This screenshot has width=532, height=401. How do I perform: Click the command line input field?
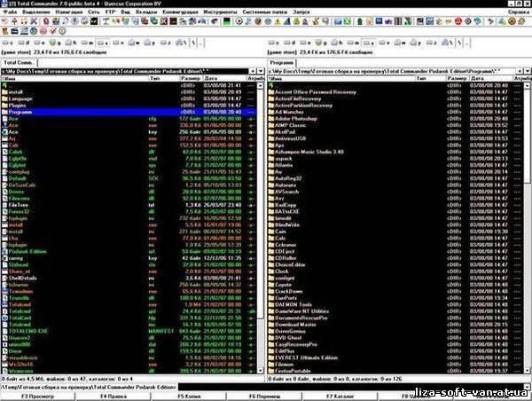[x=350, y=387]
